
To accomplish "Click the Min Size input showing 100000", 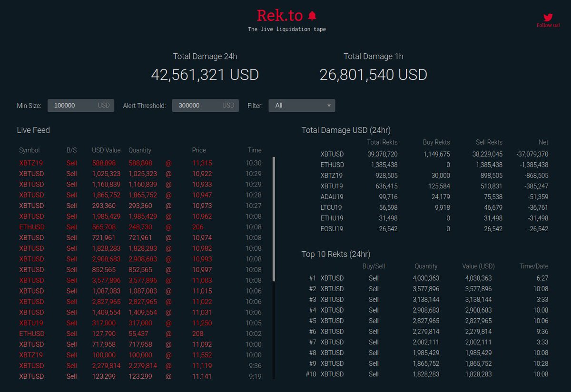I will tap(81, 105).
